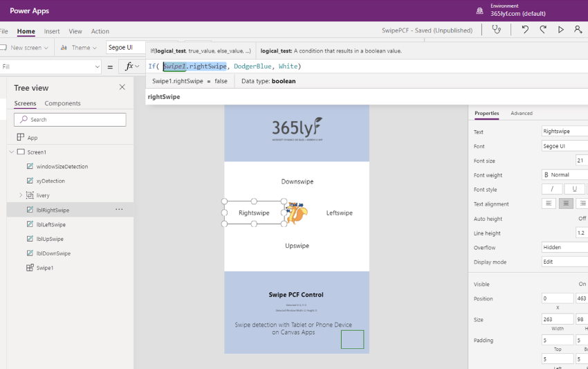Open the Overflow Hidden dropdown
This screenshot has height=369, width=588.
pyautogui.click(x=564, y=247)
